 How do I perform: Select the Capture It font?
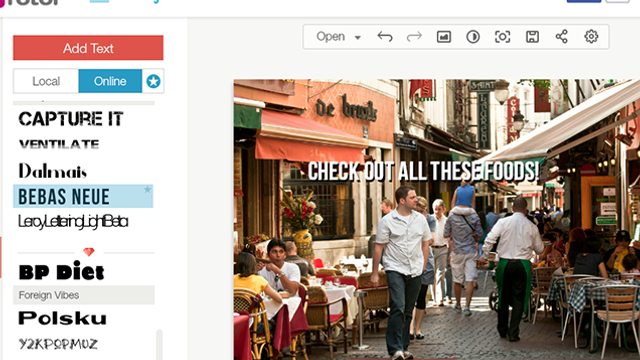coord(71,119)
